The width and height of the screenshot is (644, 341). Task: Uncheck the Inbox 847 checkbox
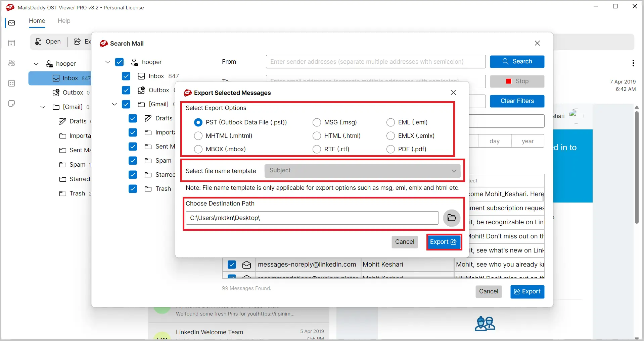tap(126, 76)
